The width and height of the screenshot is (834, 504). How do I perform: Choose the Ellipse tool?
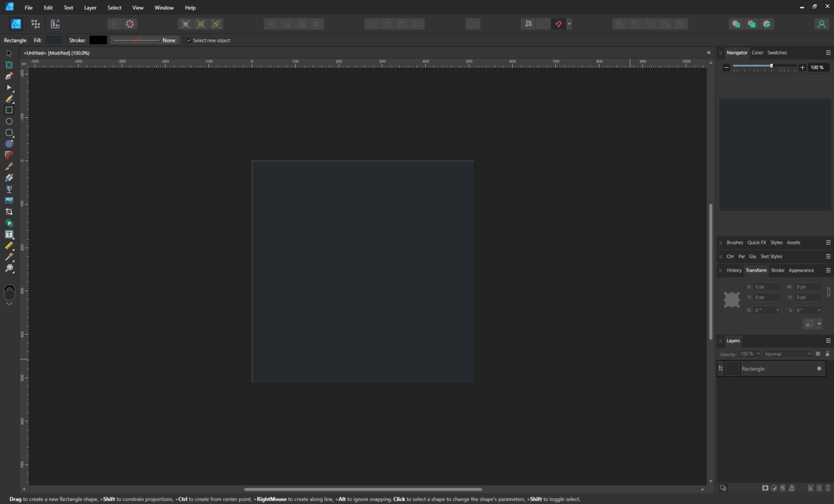(x=9, y=121)
